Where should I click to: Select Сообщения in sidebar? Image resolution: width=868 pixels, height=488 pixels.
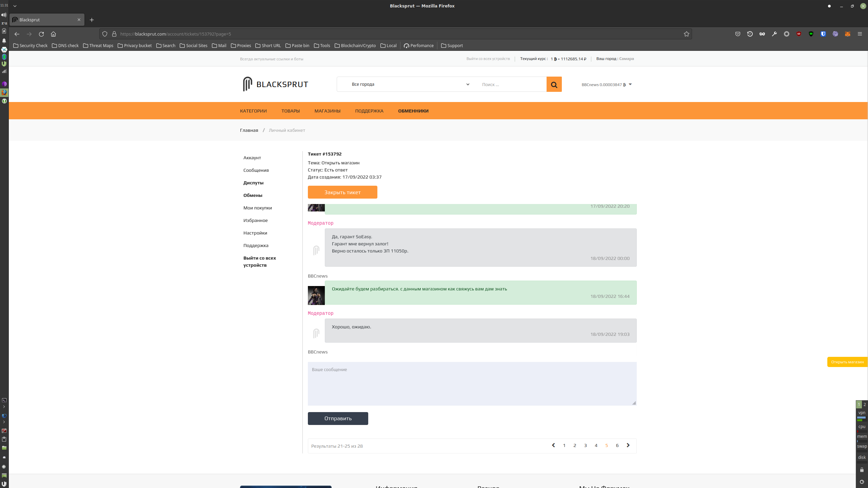pos(256,170)
